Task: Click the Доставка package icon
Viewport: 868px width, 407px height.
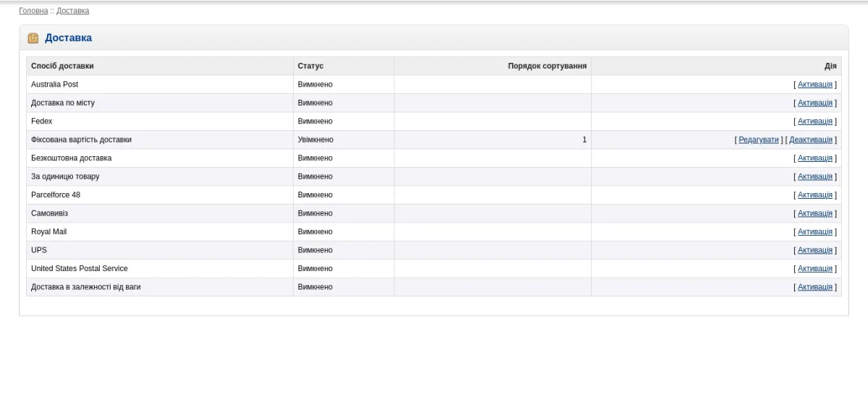Action: [33, 38]
